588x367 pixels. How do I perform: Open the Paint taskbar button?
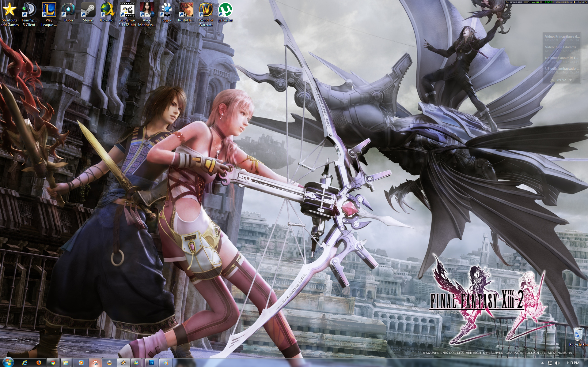click(x=166, y=363)
